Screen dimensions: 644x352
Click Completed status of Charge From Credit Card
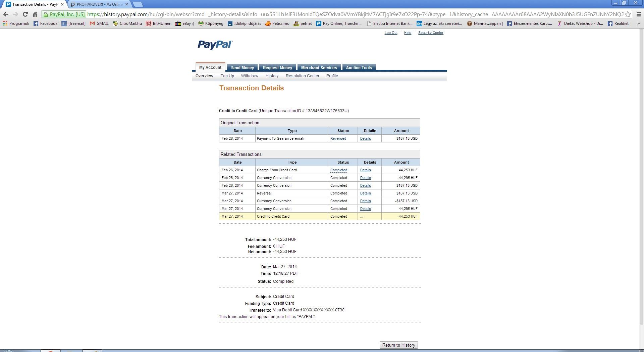(338, 170)
